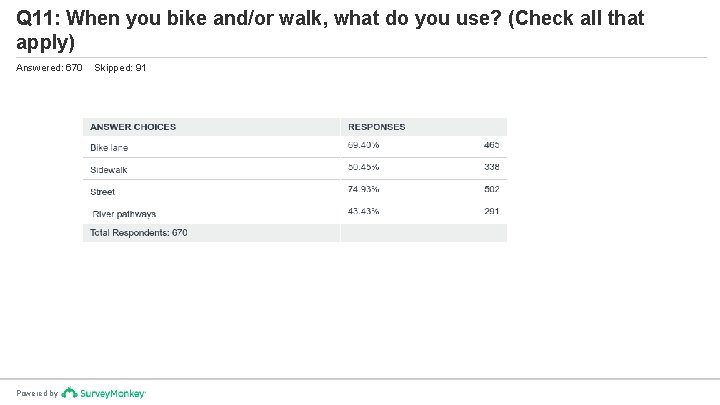Screen dimensions: 720x405
Task: Select the "Street" answer choice
Action: (102, 191)
